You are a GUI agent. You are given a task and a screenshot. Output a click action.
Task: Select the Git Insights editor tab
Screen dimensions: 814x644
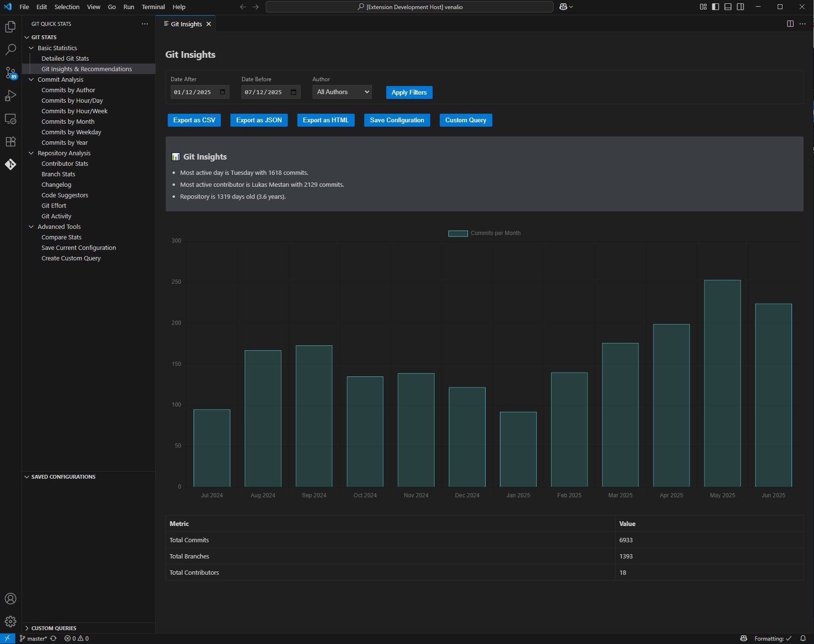[x=186, y=24]
